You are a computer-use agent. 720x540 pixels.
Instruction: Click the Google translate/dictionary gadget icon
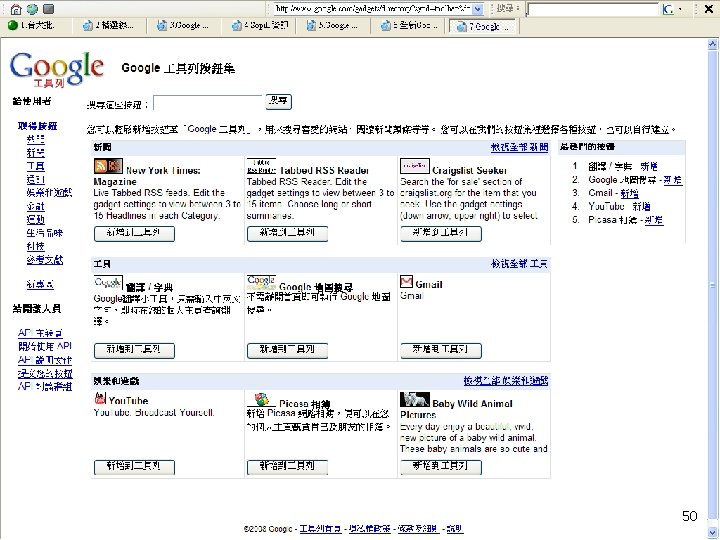click(x=108, y=282)
